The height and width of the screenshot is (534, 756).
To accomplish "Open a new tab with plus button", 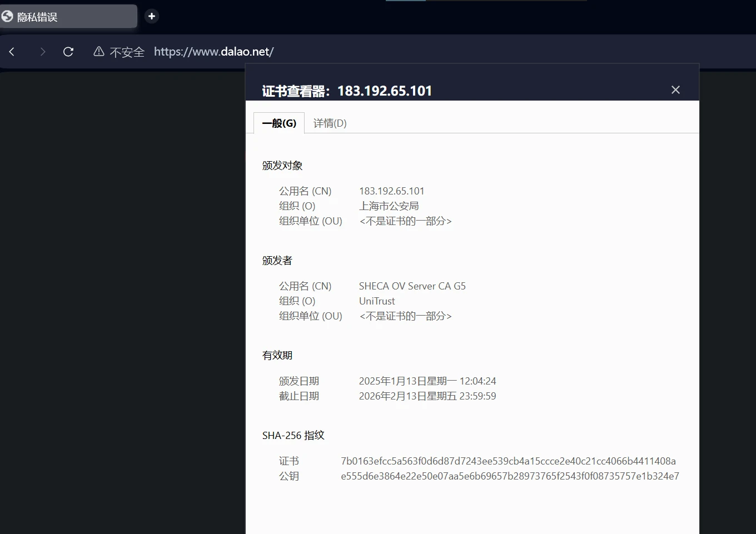I will pyautogui.click(x=151, y=16).
